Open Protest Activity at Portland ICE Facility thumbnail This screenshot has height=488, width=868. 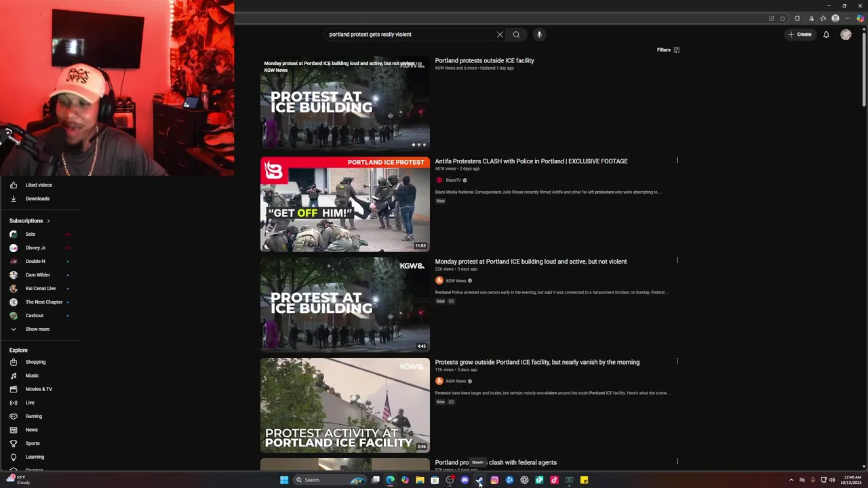tap(345, 405)
